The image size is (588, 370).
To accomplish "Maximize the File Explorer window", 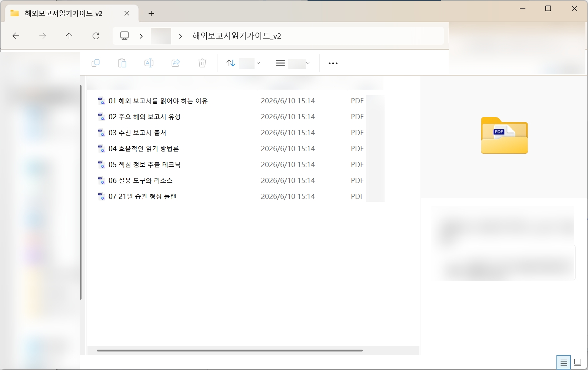I will [548, 8].
